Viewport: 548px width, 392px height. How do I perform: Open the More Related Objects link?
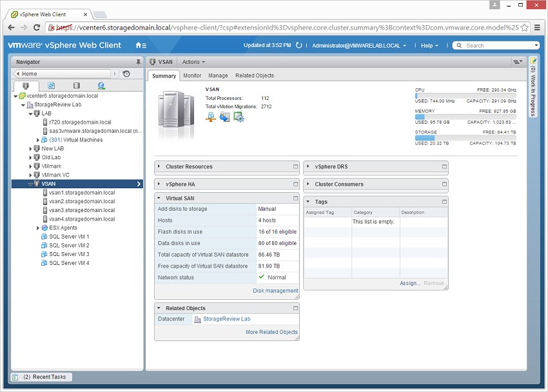point(271,332)
